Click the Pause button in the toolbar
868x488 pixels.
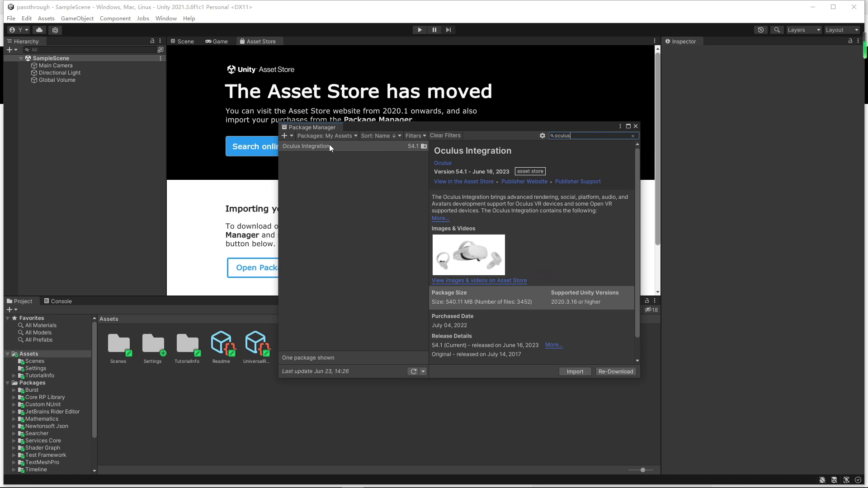[434, 30]
